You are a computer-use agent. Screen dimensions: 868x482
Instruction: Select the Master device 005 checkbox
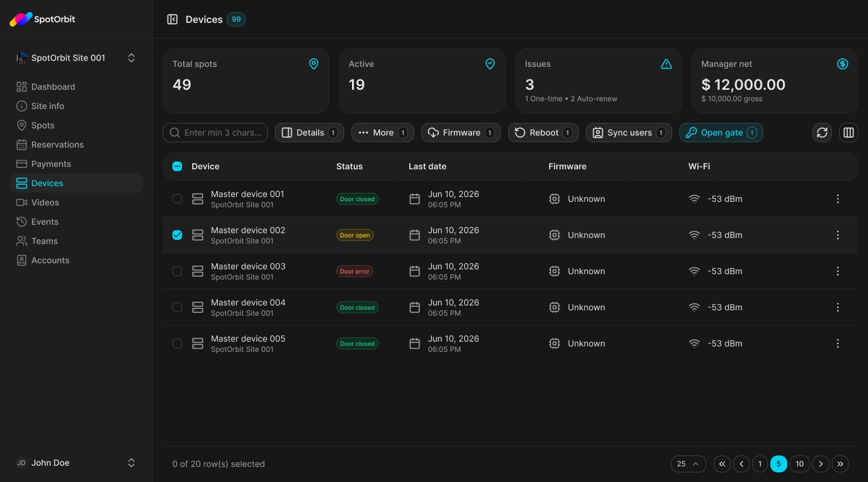pos(177,343)
